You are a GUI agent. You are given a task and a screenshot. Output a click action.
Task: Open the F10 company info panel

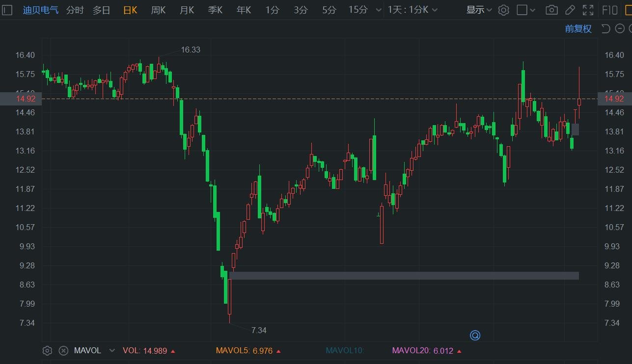tap(609, 10)
